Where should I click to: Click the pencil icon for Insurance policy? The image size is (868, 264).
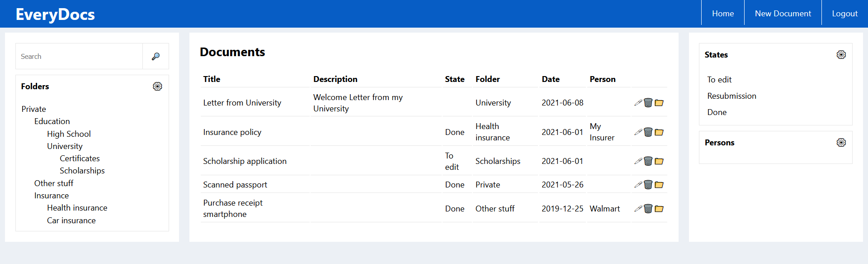tap(638, 132)
